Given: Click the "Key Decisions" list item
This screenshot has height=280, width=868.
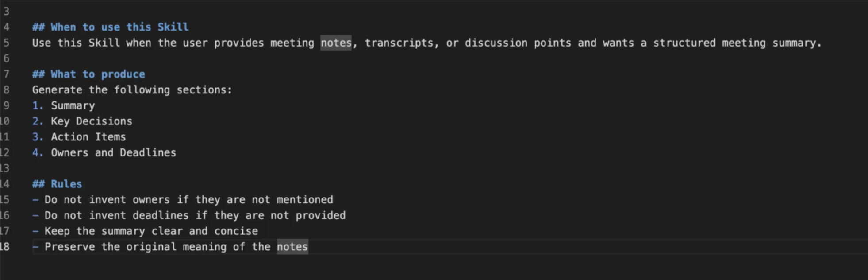Looking at the screenshot, I should click(x=91, y=121).
